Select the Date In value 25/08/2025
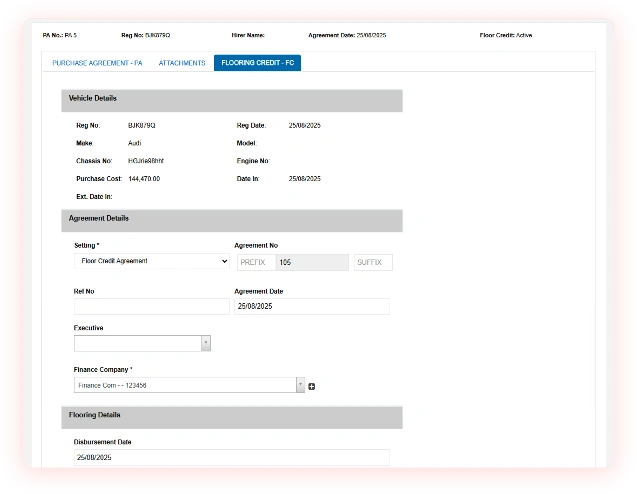The width and height of the screenshot is (637, 494). (x=305, y=179)
